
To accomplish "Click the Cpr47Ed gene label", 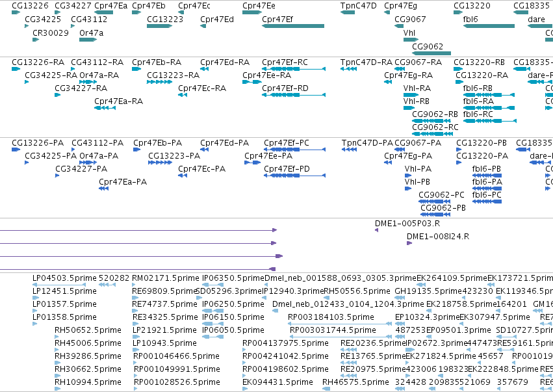I will (217, 20).
